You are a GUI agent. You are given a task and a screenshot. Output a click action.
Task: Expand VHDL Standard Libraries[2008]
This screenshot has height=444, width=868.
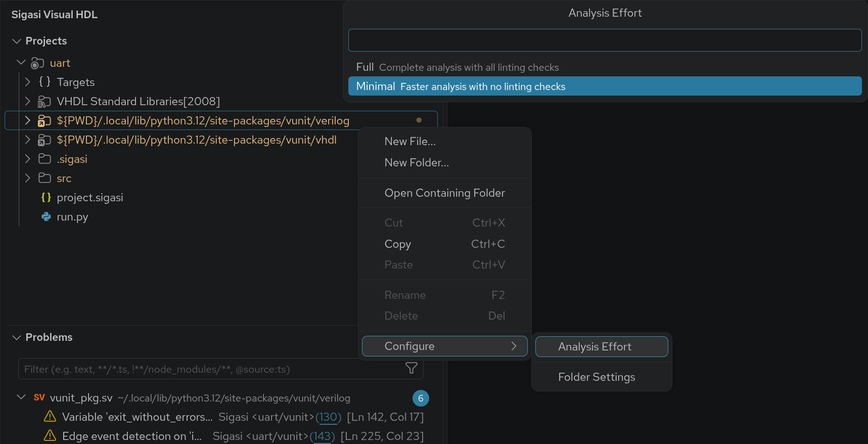click(x=28, y=101)
